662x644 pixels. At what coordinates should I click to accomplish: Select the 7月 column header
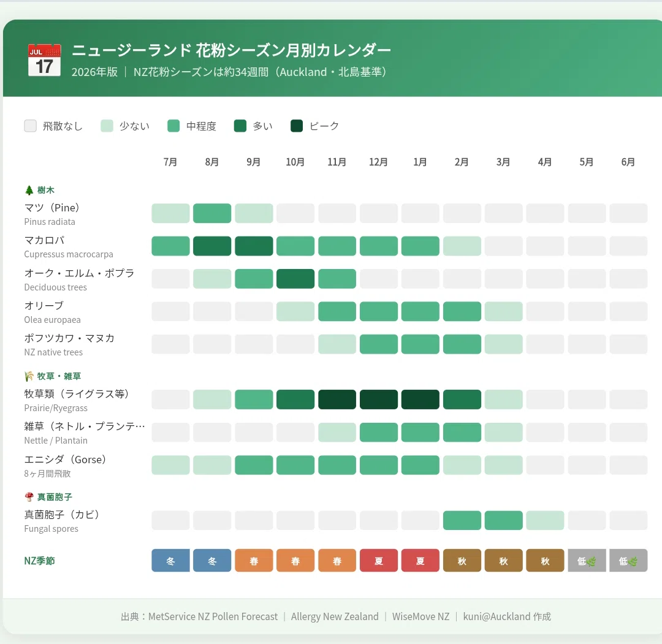pyautogui.click(x=170, y=162)
